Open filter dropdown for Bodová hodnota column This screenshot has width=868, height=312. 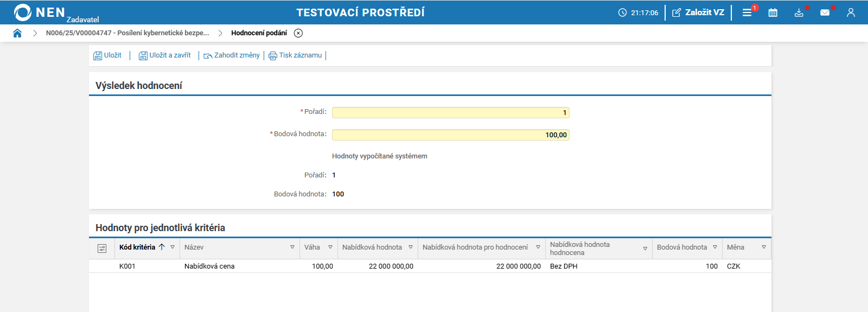(x=715, y=247)
